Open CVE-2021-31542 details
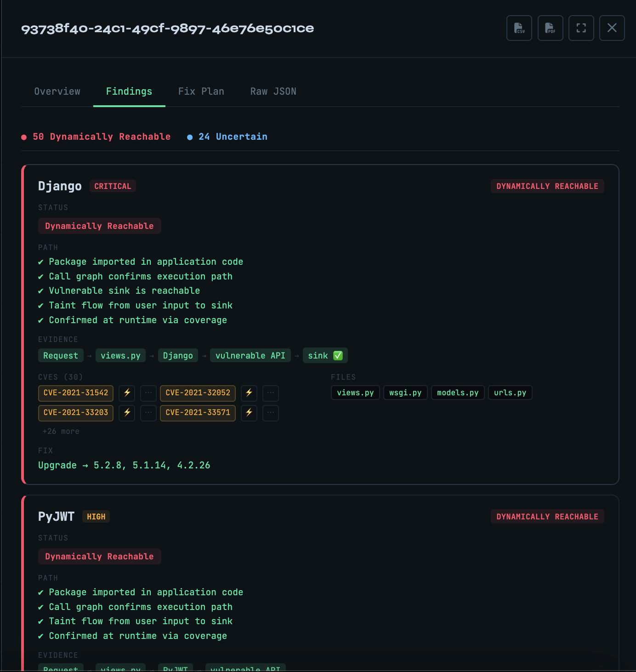 coord(76,393)
